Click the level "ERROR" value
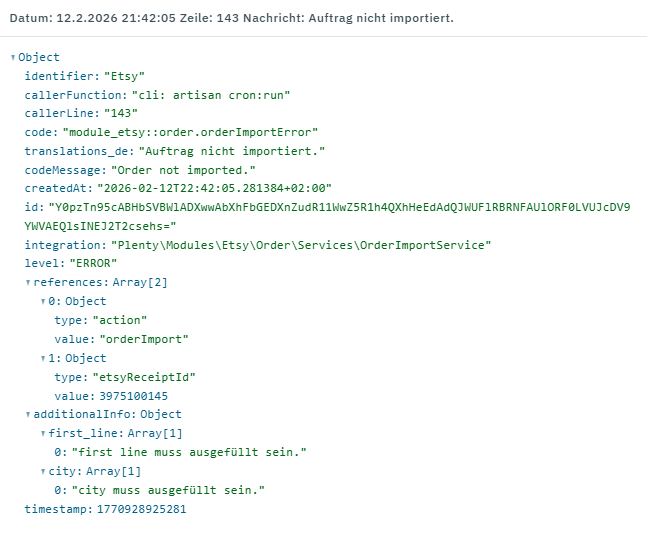 click(92, 264)
